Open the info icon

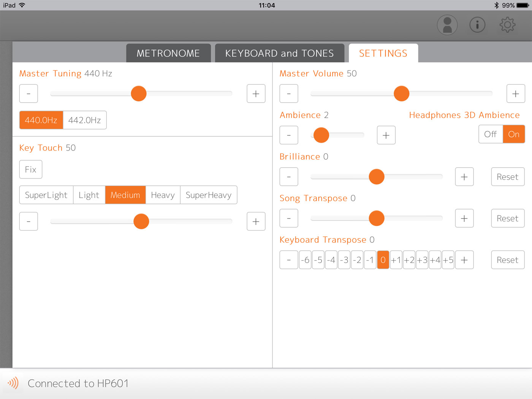(x=477, y=25)
